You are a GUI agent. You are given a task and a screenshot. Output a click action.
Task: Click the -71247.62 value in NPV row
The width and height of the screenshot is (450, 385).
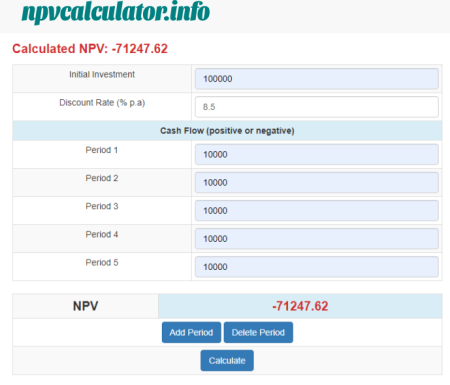point(300,306)
